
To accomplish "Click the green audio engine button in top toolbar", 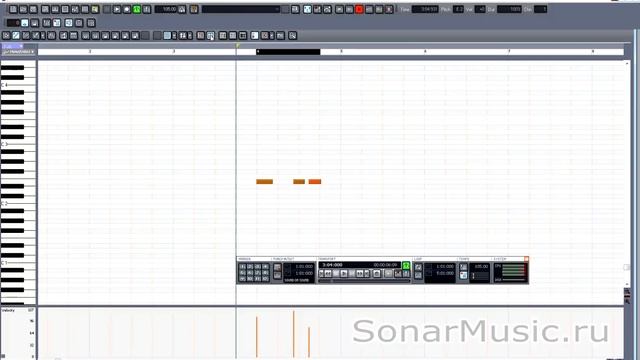I will click(x=137, y=9).
